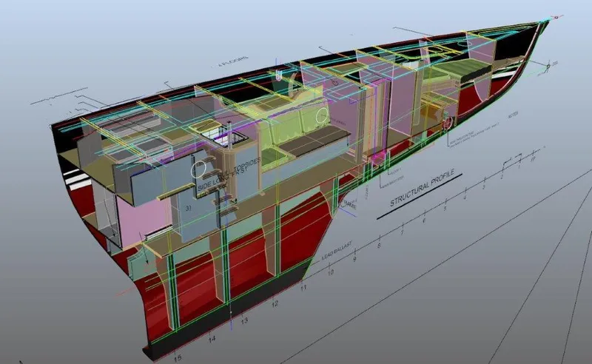
Task: Click station number 7 label
Action: click(x=402, y=232)
